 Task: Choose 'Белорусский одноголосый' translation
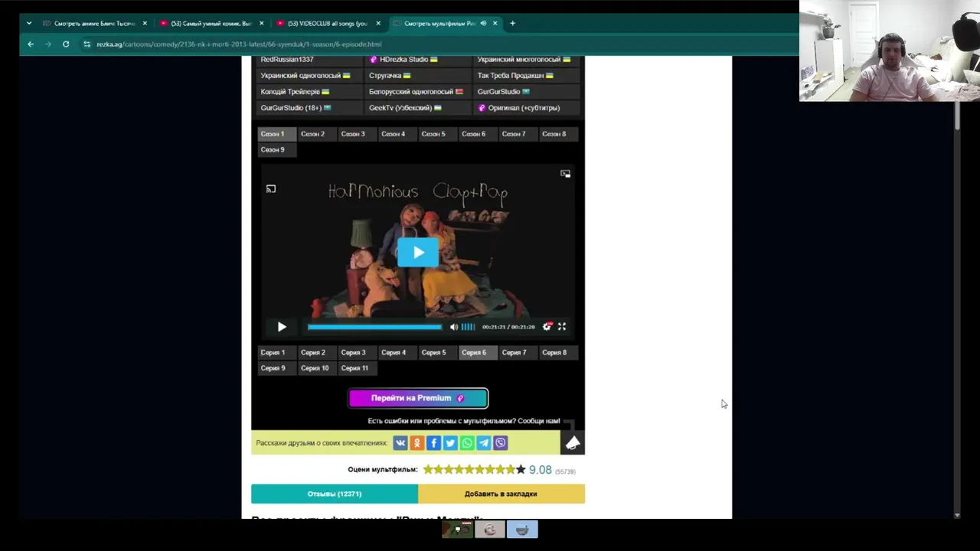tap(416, 92)
